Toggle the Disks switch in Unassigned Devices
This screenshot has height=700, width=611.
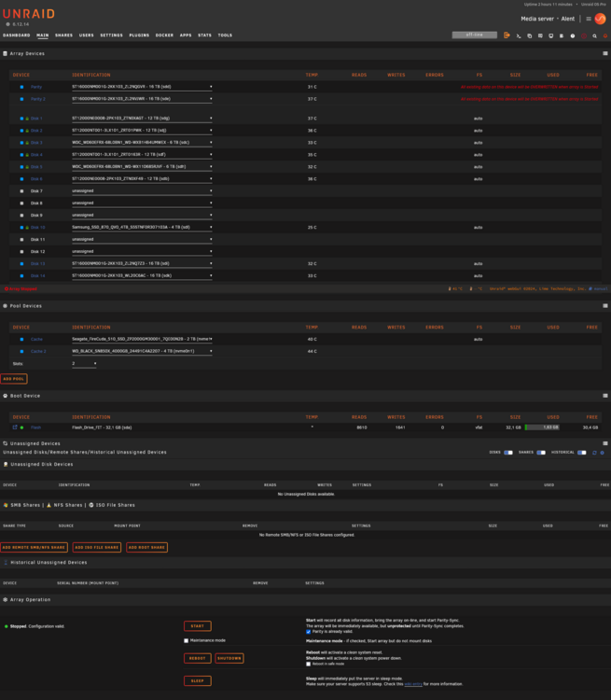pos(507,453)
